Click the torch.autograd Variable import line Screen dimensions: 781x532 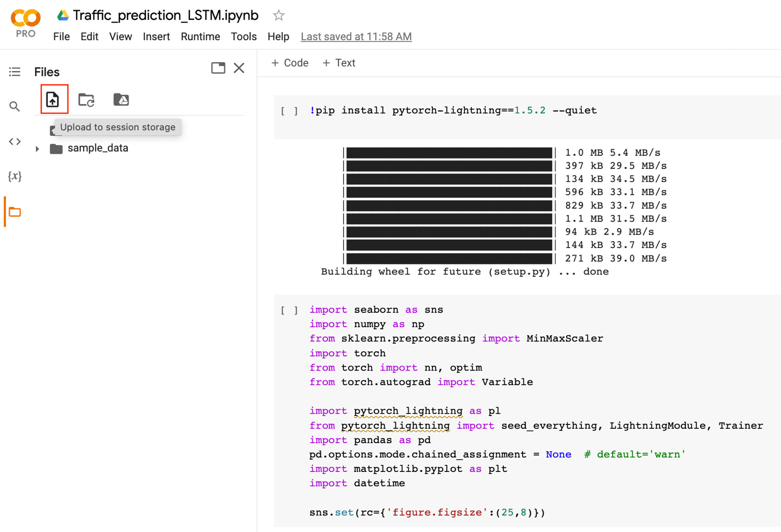[x=421, y=382]
